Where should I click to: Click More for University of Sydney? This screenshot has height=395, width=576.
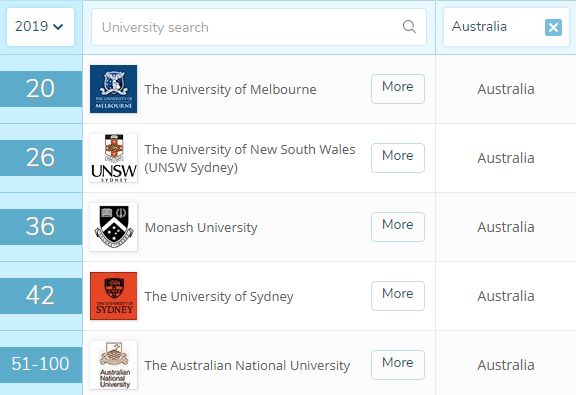click(398, 296)
